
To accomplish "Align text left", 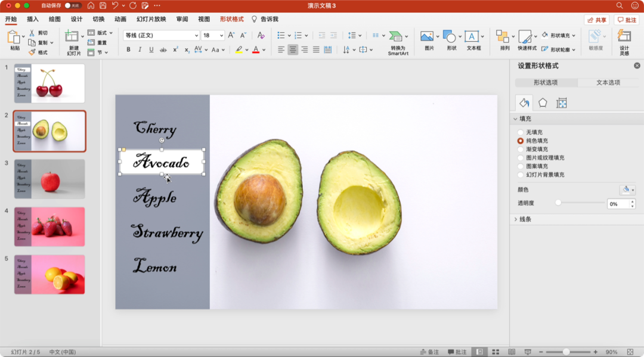I will click(x=281, y=49).
